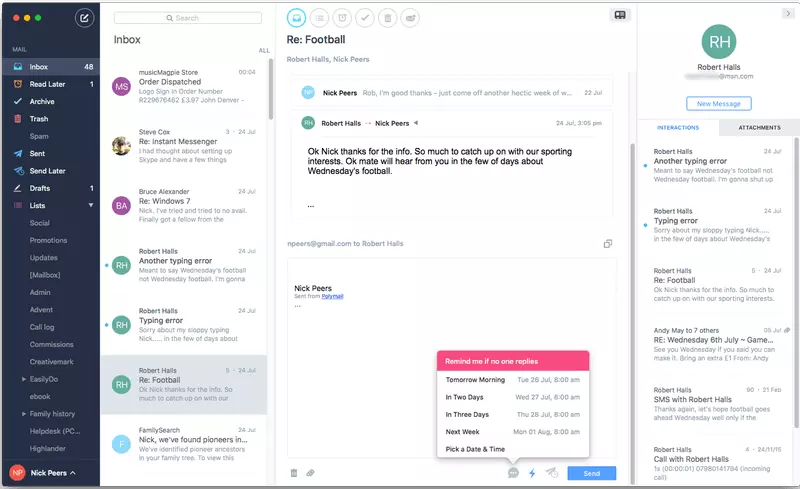This screenshot has width=800, height=489.
Task: Click the Social list label
Action: (x=39, y=223)
